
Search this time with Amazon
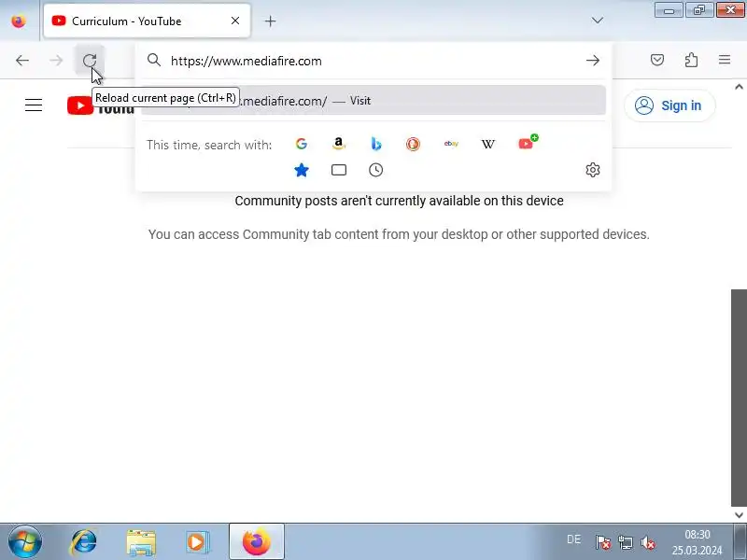[338, 144]
